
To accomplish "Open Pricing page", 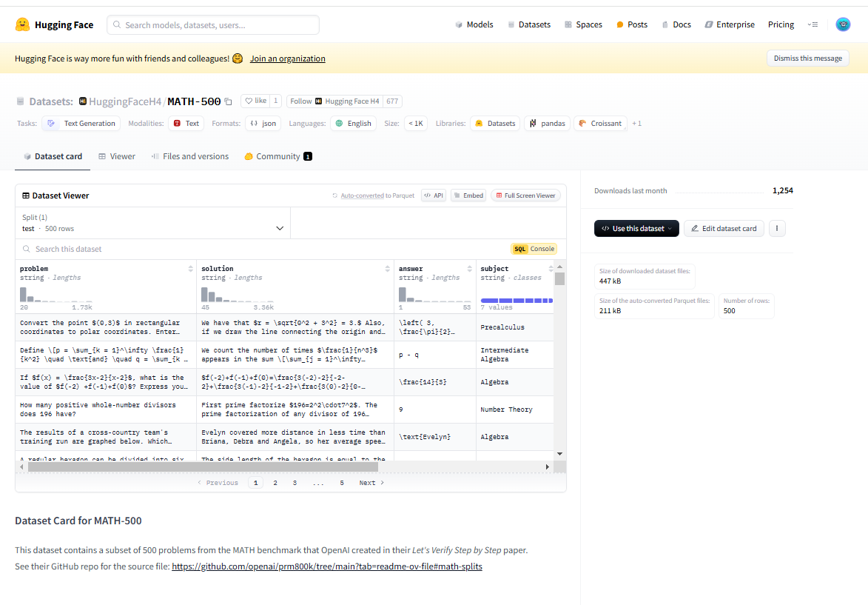I will (781, 24).
